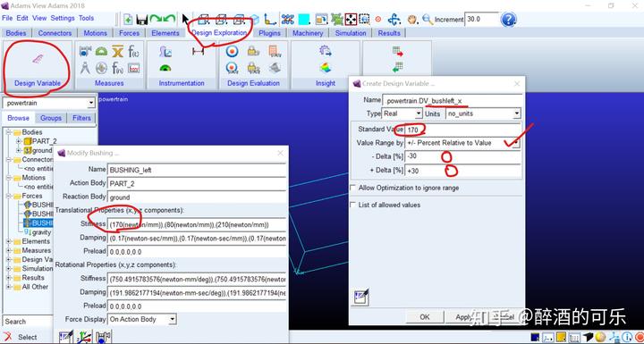Click the fit-all four arrows view icon
The image size is (644, 344).
(351, 19)
